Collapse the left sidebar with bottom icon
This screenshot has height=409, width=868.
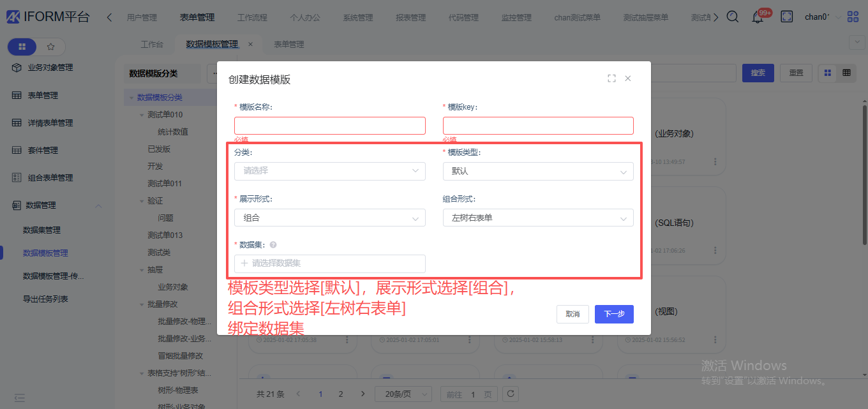coord(19,398)
